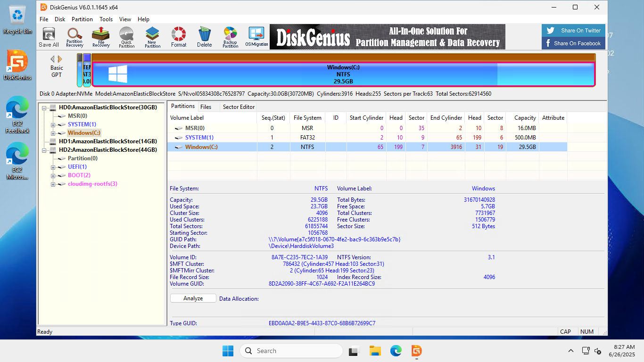Click the Save All toolbar icon

[x=49, y=37]
